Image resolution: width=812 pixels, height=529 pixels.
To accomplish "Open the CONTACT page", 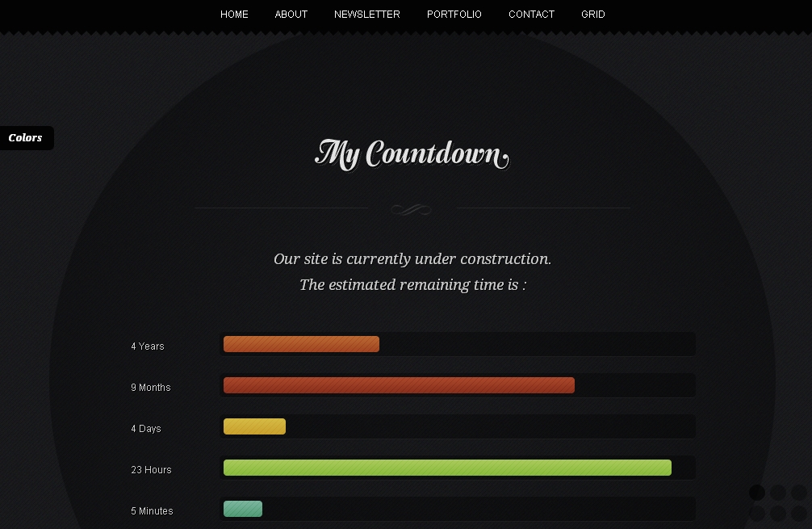I will [531, 15].
